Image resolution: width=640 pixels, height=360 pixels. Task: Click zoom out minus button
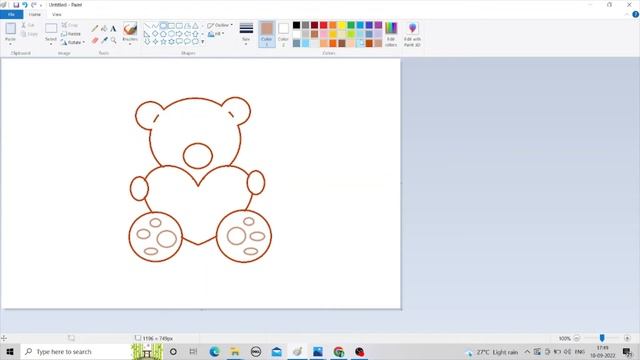point(576,338)
